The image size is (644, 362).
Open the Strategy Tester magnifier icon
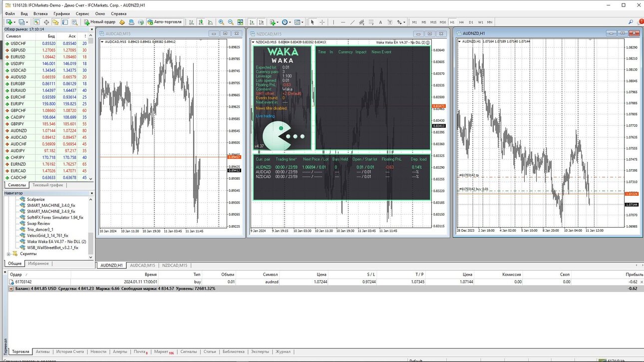point(74,22)
